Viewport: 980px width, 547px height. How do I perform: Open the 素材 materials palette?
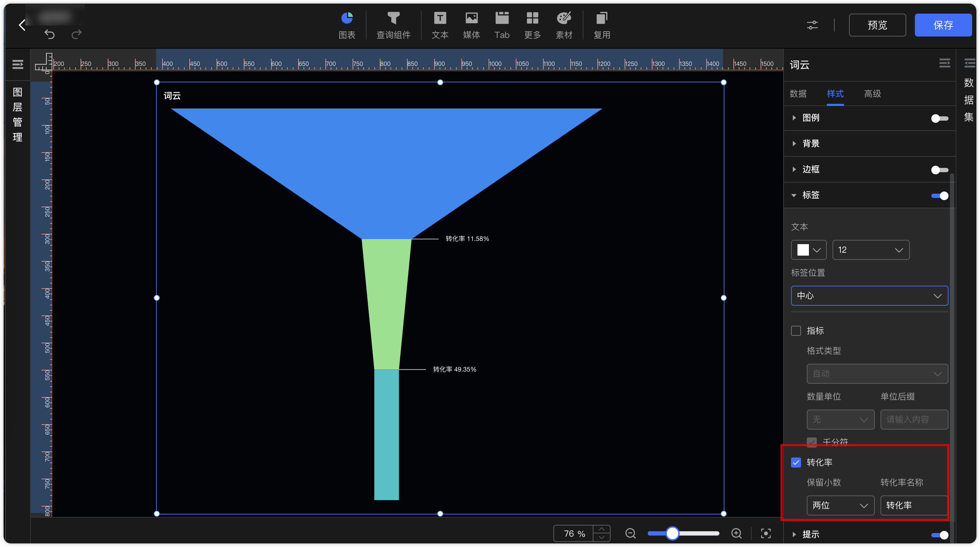click(x=564, y=25)
